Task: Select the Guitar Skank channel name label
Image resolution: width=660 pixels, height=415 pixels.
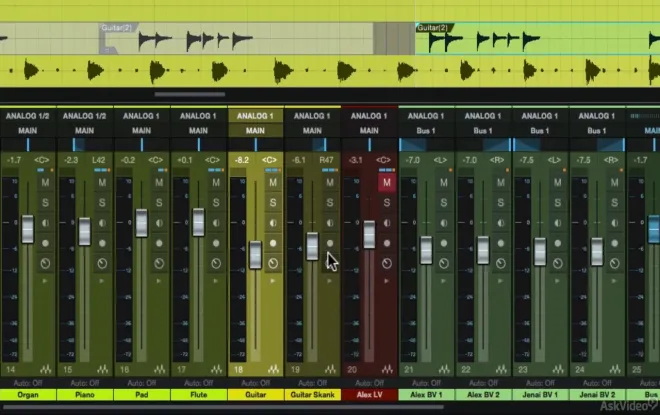Action: [313, 396]
